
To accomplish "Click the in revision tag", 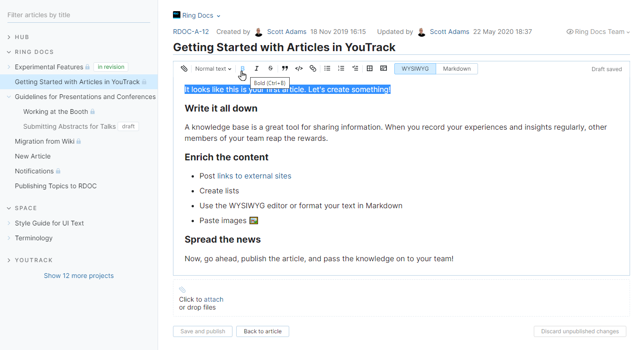I will pyautogui.click(x=111, y=67).
